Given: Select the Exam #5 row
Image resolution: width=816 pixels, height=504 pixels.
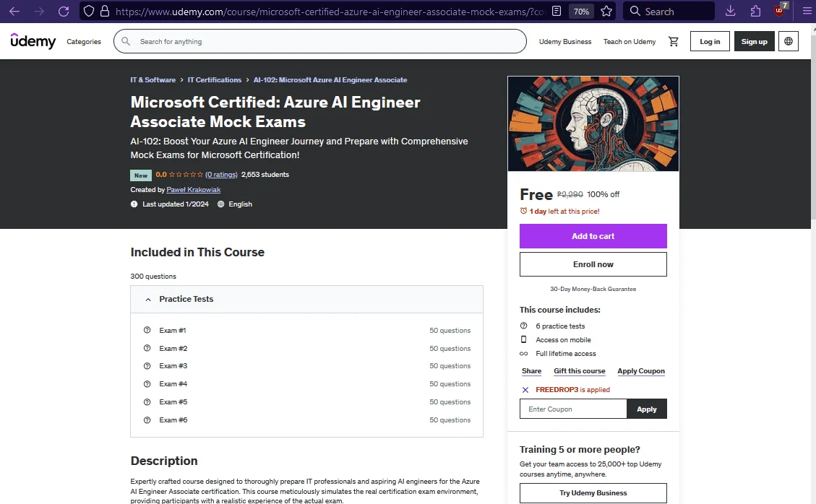Looking at the screenshot, I should [306, 401].
